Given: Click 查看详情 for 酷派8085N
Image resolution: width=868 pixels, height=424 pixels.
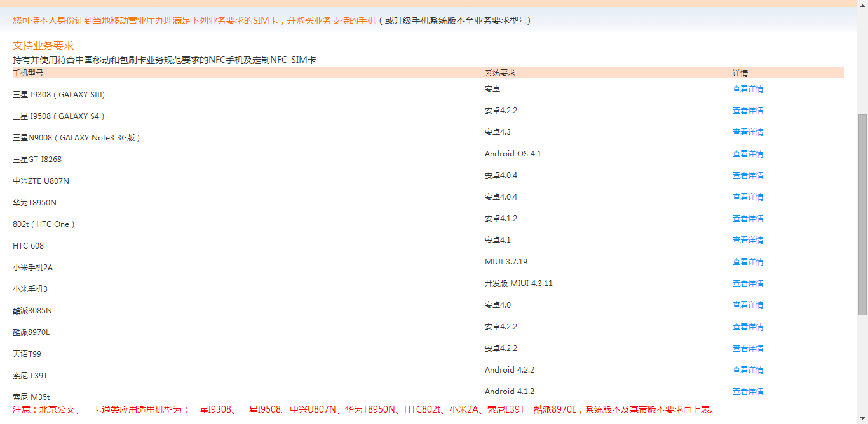Looking at the screenshot, I should coord(748,305).
